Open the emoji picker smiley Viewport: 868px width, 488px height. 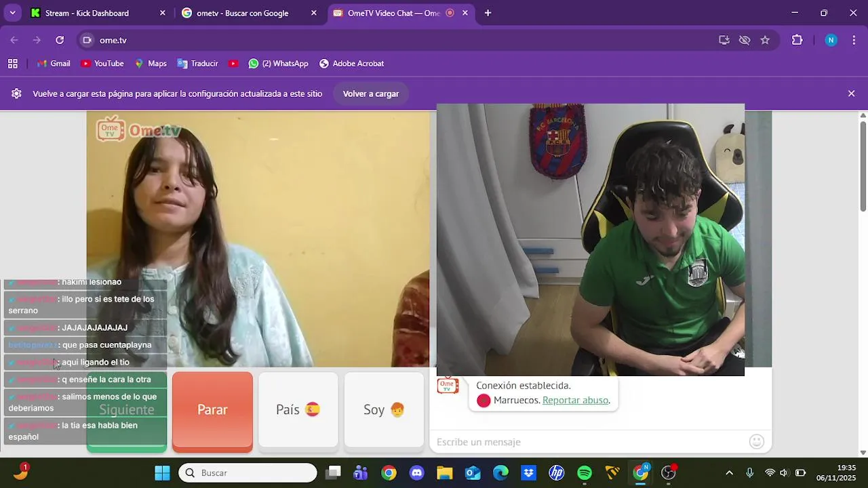[757, 442]
